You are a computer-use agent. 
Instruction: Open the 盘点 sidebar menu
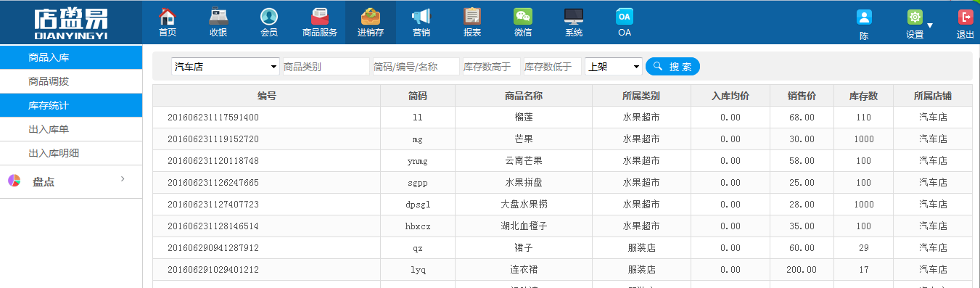[x=71, y=181]
